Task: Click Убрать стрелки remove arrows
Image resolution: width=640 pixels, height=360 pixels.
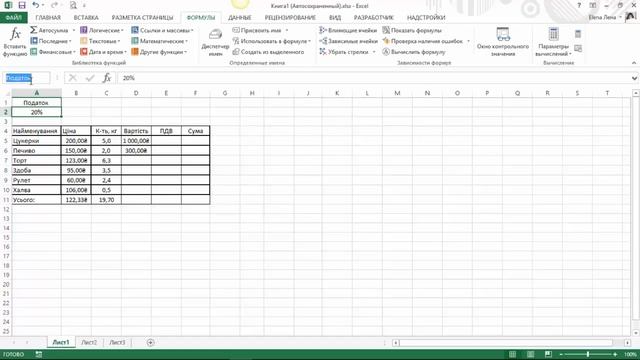Action: pyautogui.click(x=344, y=52)
